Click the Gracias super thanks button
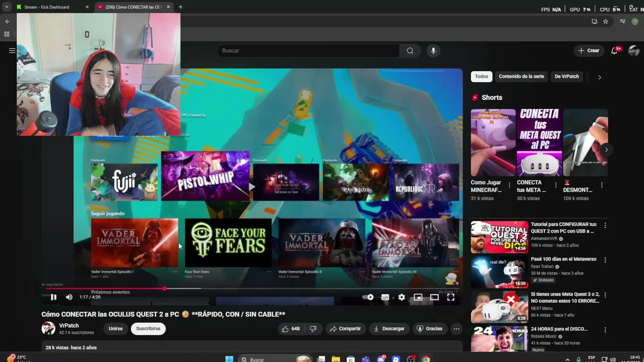The width and height of the screenshot is (644, 362). pyautogui.click(x=430, y=329)
